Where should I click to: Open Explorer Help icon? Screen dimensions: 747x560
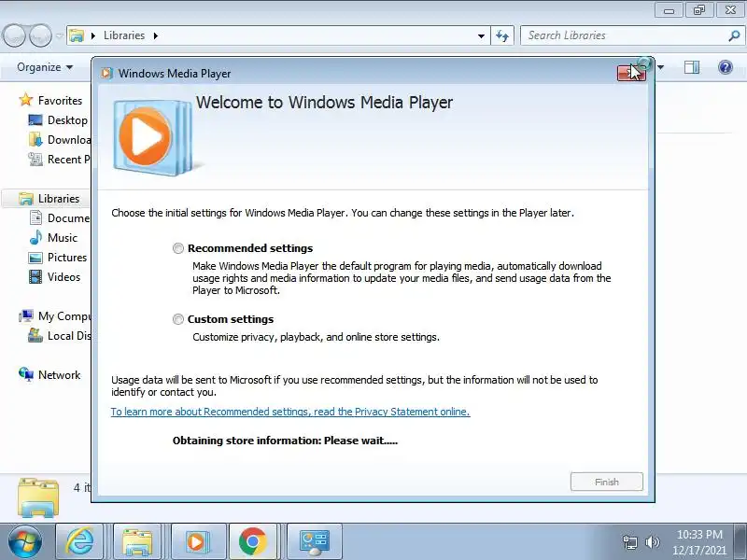(x=726, y=67)
